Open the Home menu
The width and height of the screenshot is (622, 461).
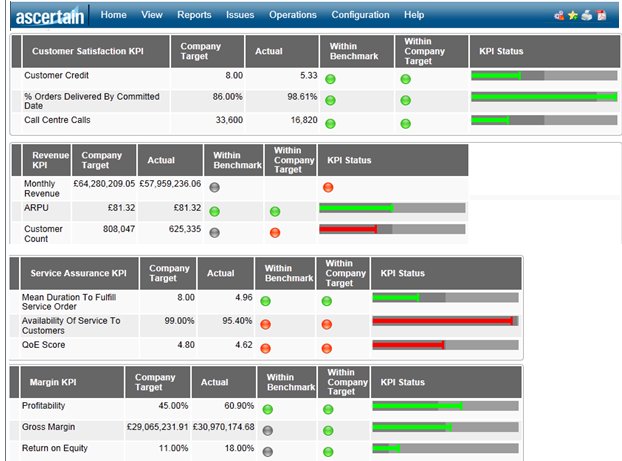pos(113,15)
